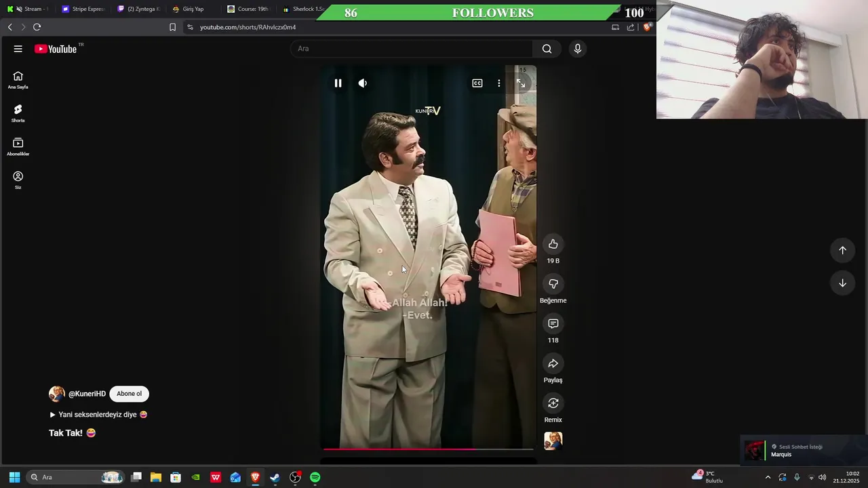Open the Siz profile page in sidebar
The width and height of the screenshot is (868, 488).
tap(18, 180)
